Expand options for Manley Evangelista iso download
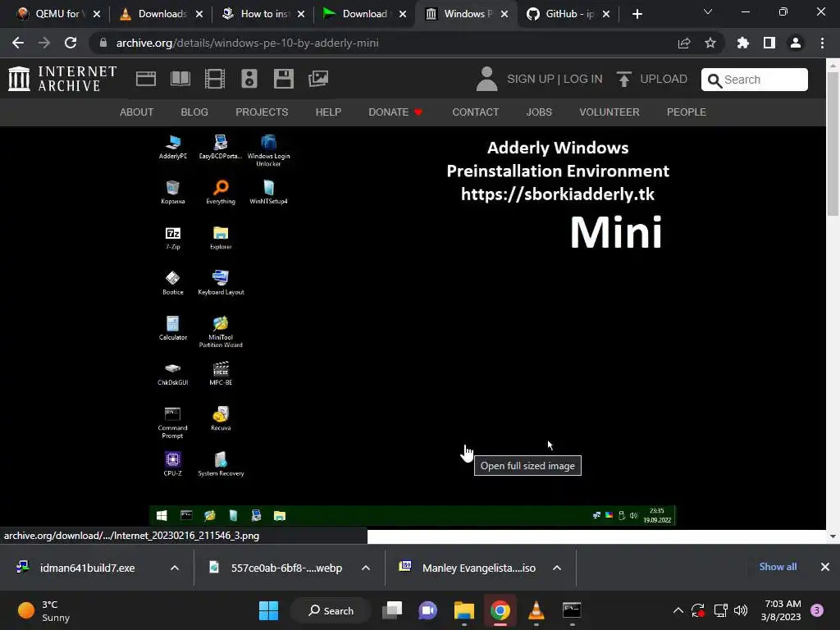This screenshot has width=840, height=630. click(557, 568)
